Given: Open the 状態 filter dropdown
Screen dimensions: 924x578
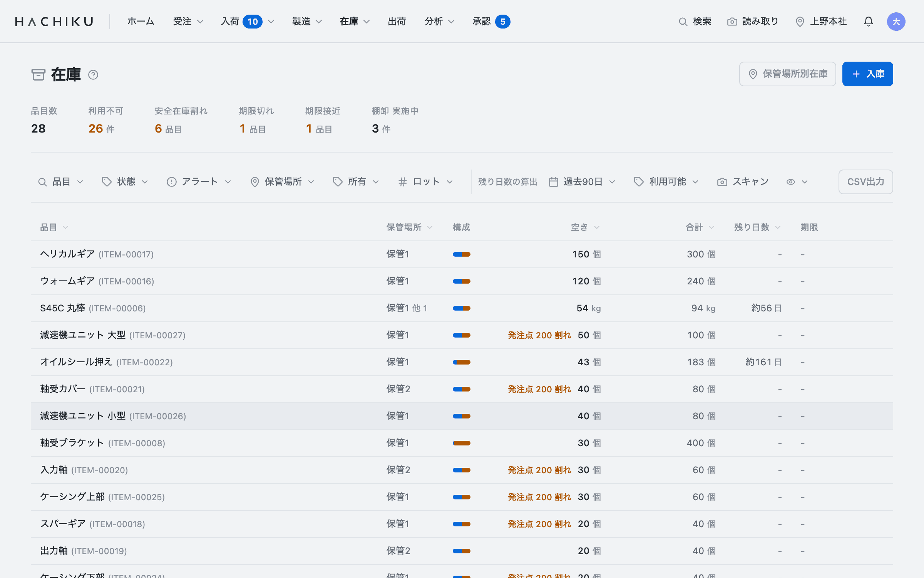Looking at the screenshot, I should coord(125,182).
